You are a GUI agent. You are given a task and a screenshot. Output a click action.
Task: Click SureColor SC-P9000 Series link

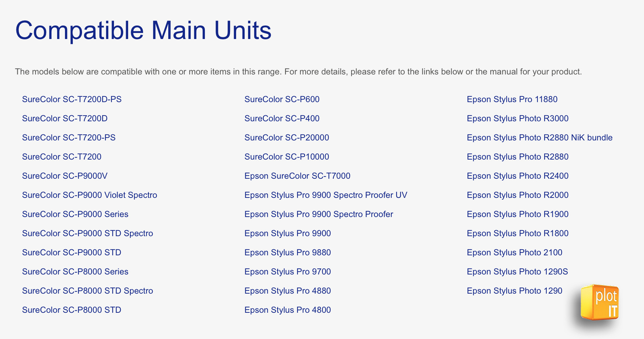[x=75, y=214]
